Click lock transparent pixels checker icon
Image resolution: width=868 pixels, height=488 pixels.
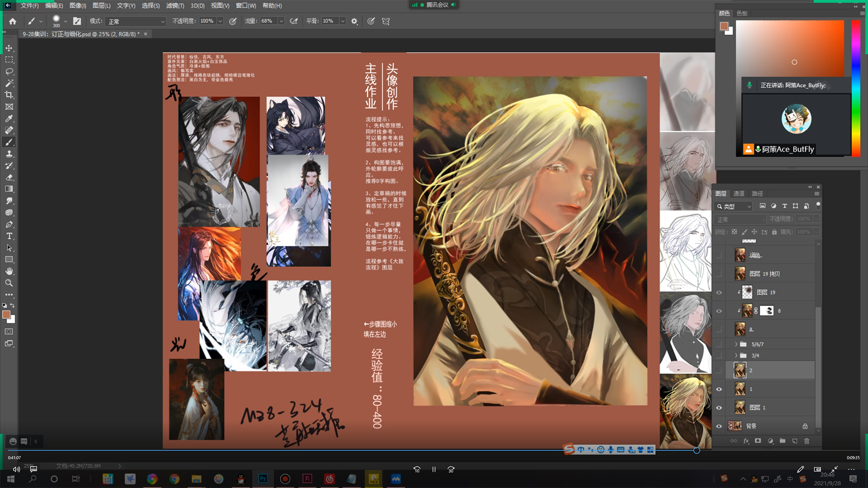point(734,232)
